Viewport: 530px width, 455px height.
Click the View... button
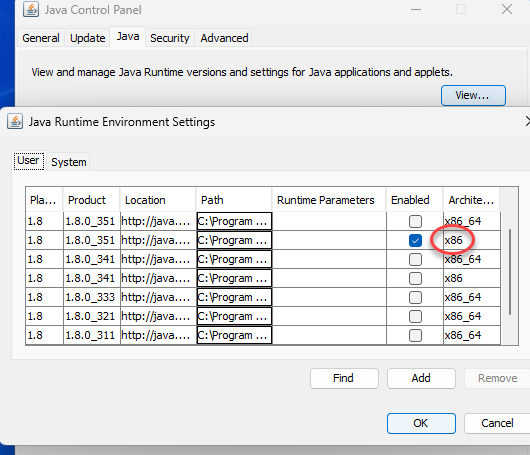click(473, 95)
